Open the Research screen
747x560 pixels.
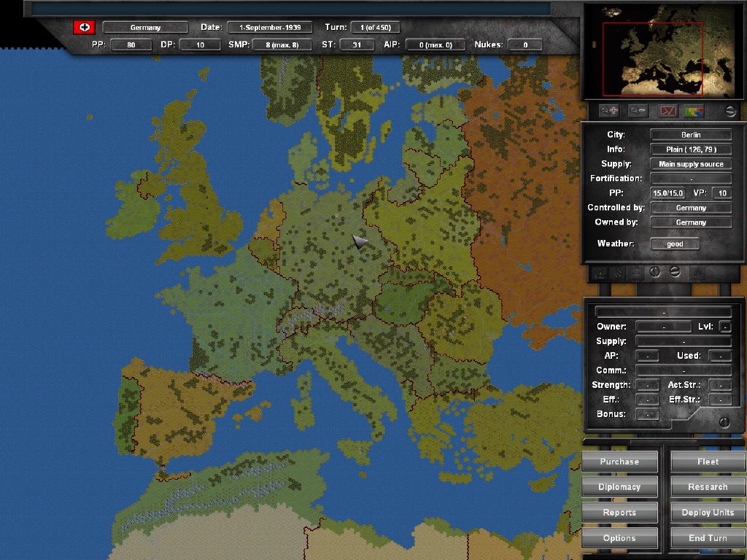pyautogui.click(x=707, y=486)
